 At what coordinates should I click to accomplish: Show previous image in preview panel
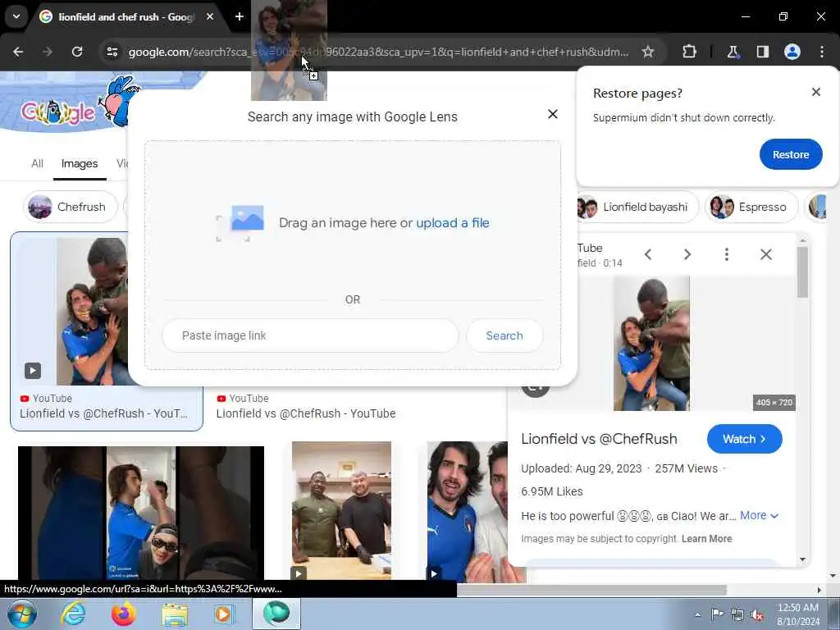(x=648, y=254)
